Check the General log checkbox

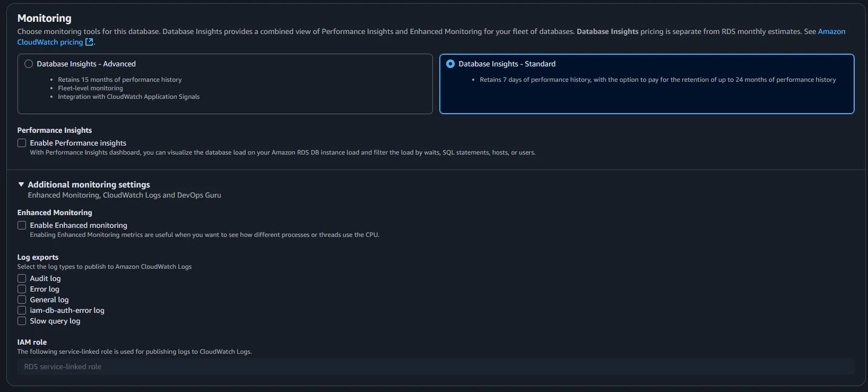[x=22, y=300]
